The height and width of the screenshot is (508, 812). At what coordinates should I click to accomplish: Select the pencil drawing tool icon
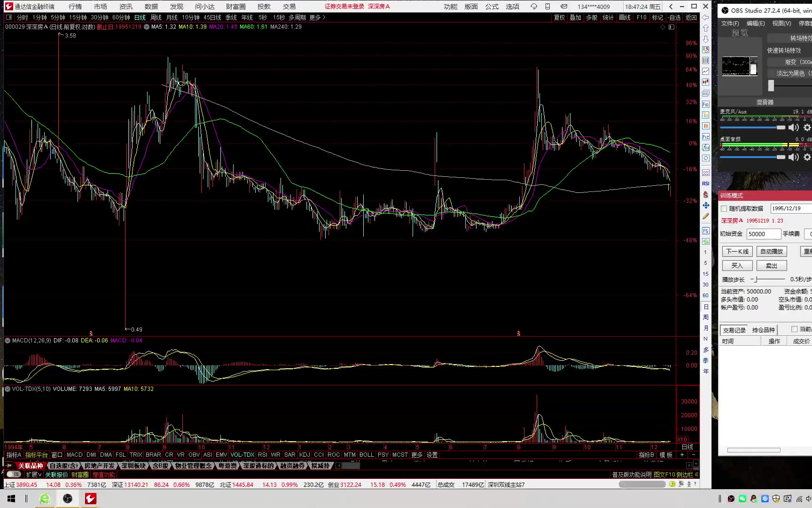(705, 216)
